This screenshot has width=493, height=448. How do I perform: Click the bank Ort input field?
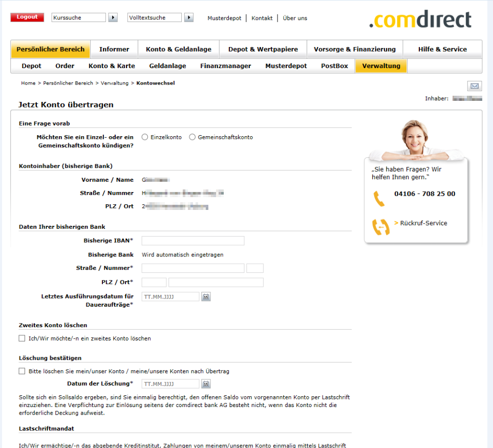(x=216, y=282)
